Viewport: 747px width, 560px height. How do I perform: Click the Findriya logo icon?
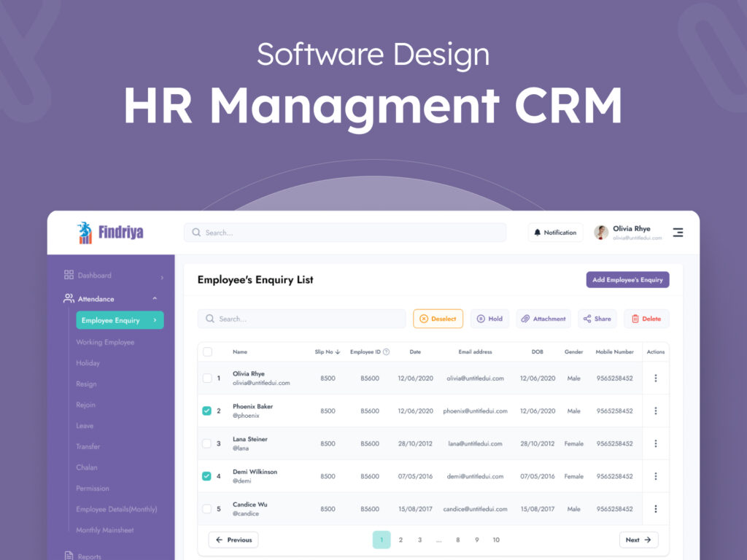[x=85, y=233]
